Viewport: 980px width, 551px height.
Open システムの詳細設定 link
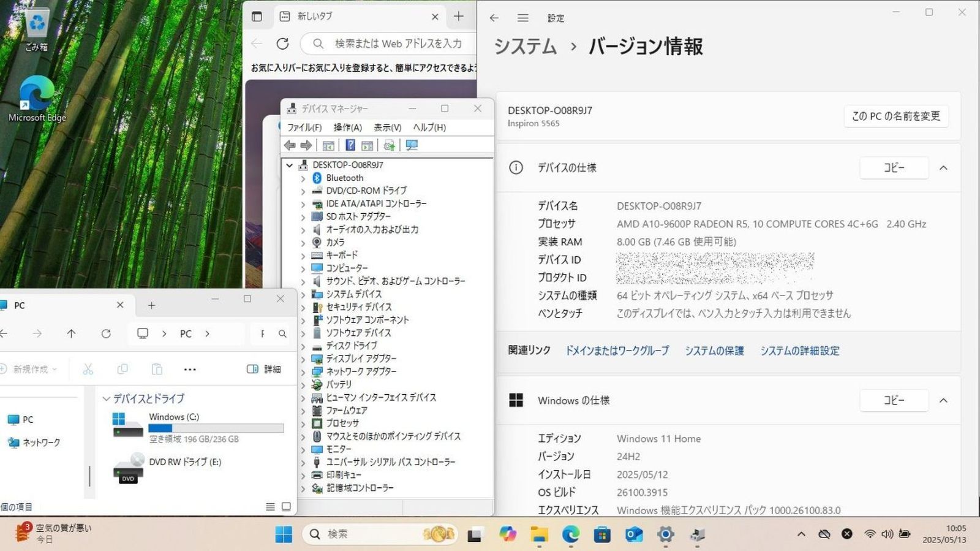(800, 351)
